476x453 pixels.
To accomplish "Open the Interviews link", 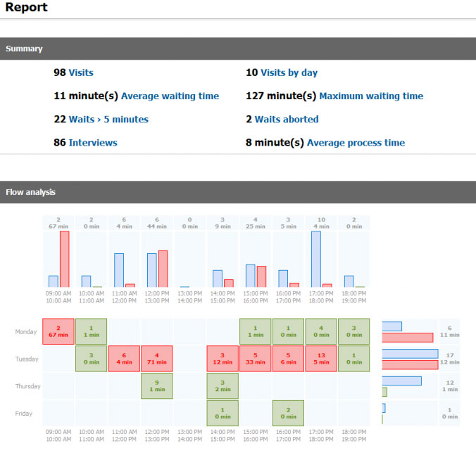I will (x=93, y=143).
